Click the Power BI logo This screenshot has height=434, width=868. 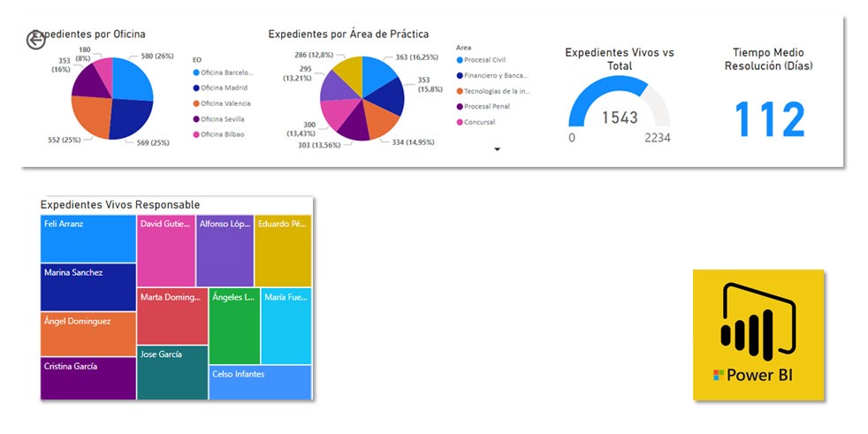[758, 335]
